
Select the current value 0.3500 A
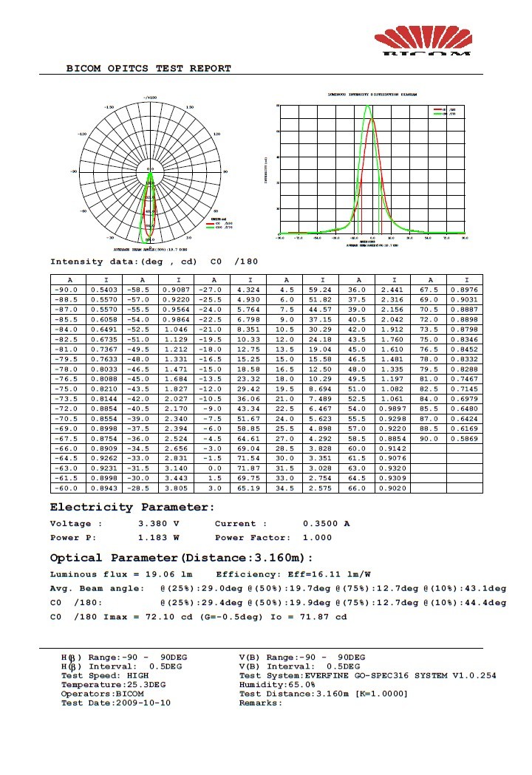(327, 523)
